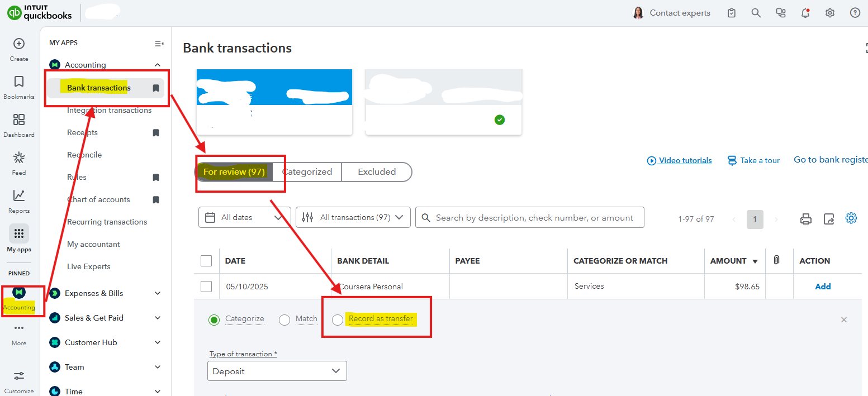Open My apps grid icon
Image resolution: width=868 pixels, height=396 pixels.
(19, 233)
